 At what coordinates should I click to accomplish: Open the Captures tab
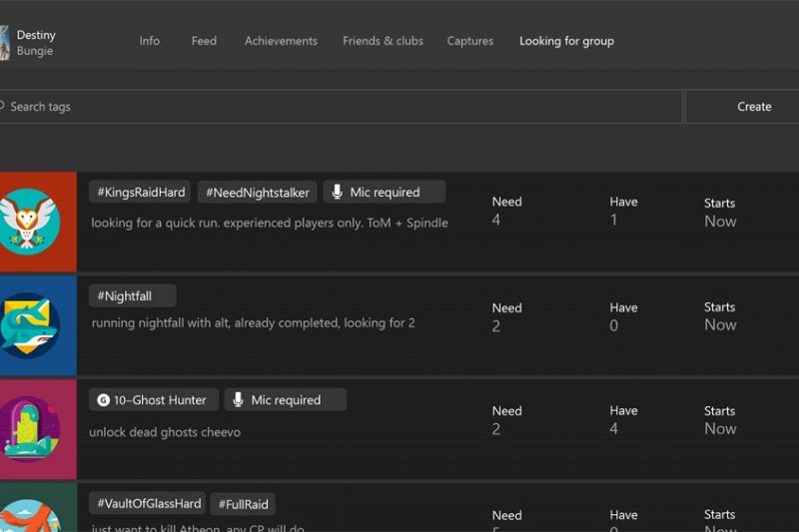tap(469, 41)
